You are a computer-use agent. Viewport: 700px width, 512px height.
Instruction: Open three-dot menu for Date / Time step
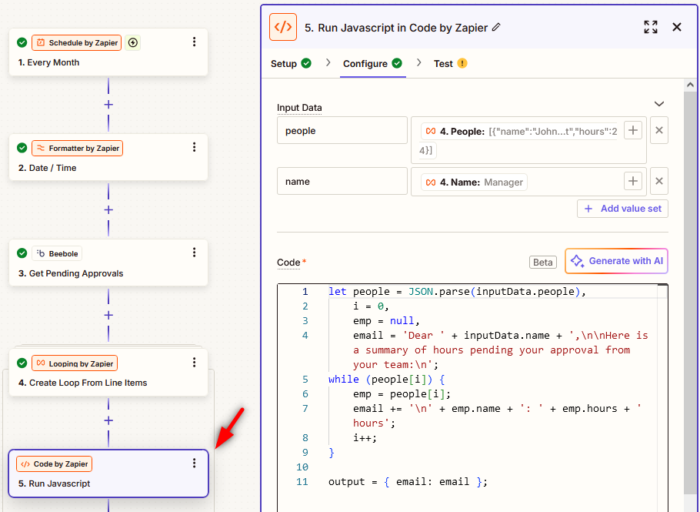point(194,147)
